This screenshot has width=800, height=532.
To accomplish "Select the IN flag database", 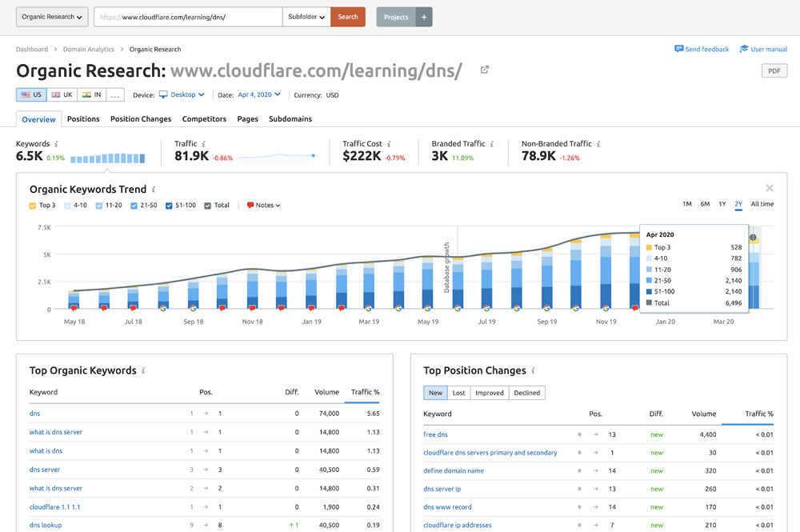I will point(92,95).
